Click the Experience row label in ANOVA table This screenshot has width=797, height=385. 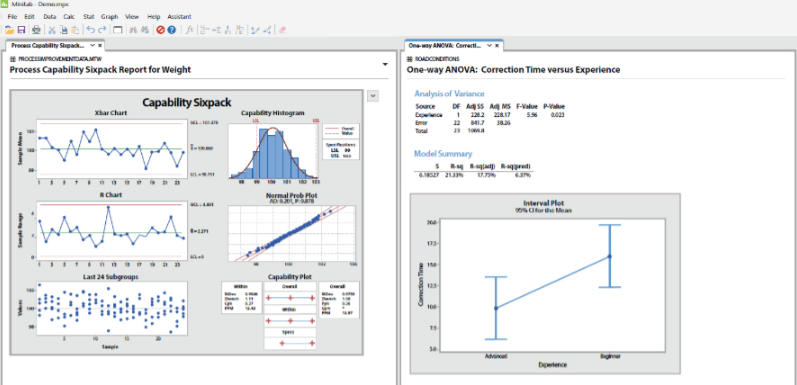coord(428,115)
